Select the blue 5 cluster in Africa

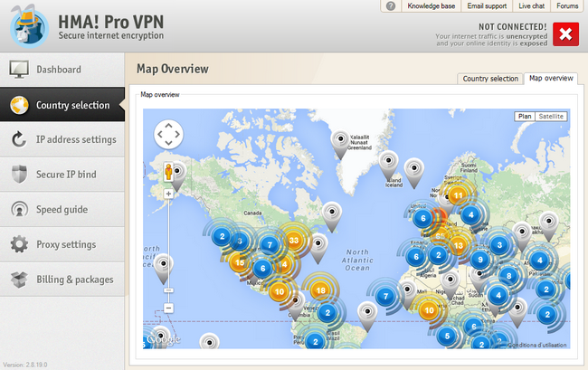[x=447, y=336]
